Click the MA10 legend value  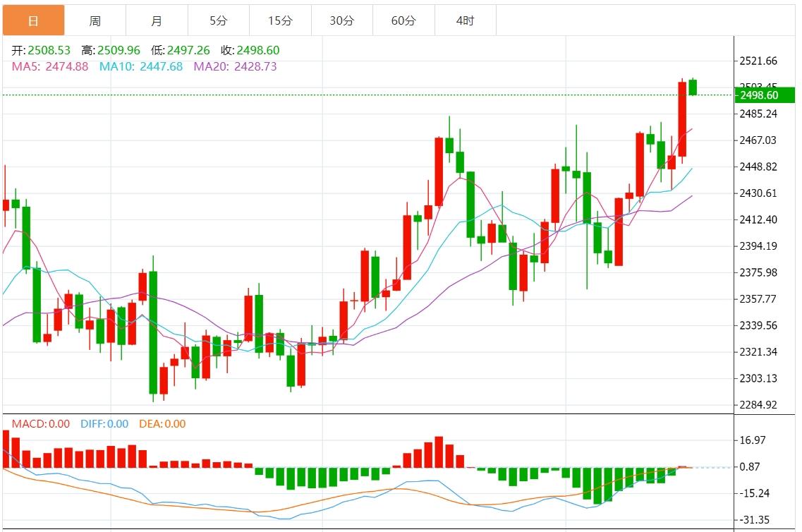point(161,66)
